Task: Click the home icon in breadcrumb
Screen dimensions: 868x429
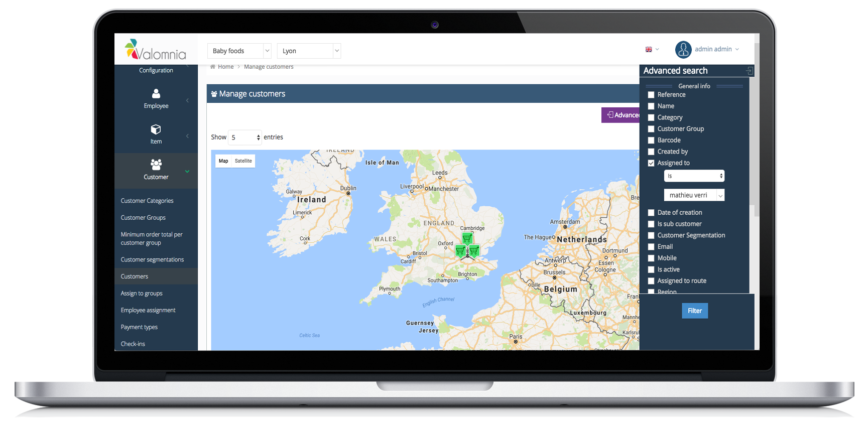Action: click(x=213, y=67)
